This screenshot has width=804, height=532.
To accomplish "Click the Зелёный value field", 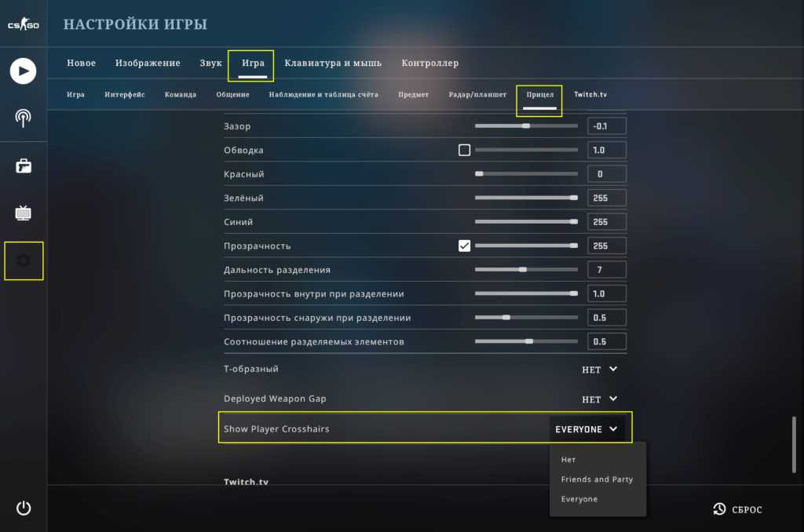I will 607,198.
